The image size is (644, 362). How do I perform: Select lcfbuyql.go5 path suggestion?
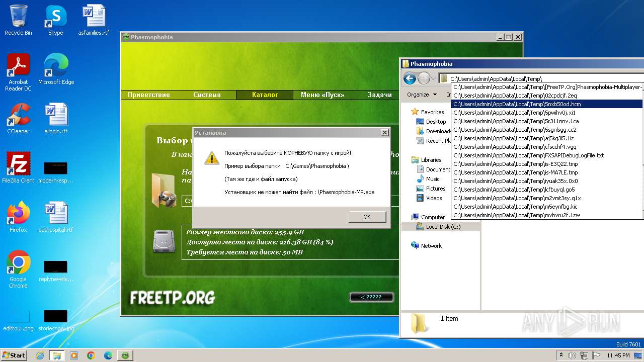[x=547, y=190]
